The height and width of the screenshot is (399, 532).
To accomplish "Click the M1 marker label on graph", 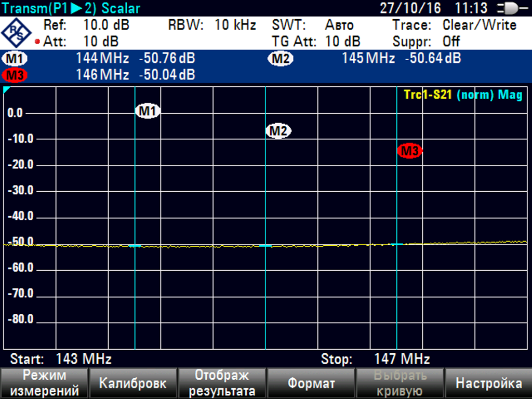I will (148, 111).
